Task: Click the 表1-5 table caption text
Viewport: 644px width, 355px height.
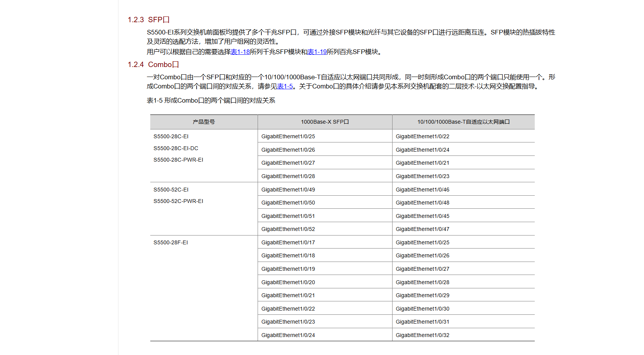Action: coord(211,100)
